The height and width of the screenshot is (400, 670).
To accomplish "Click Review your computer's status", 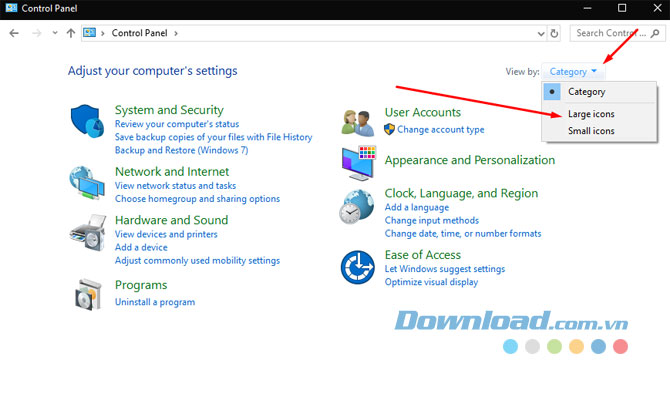I will (x=177, y=124).
